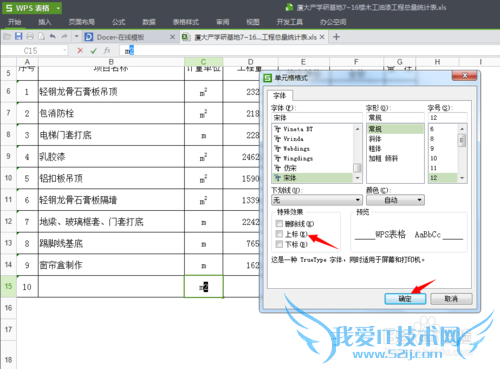The height and width of the screenshot is (369, 500).
Task: Select 仿宋 in the font list
Action: [313, 168]
